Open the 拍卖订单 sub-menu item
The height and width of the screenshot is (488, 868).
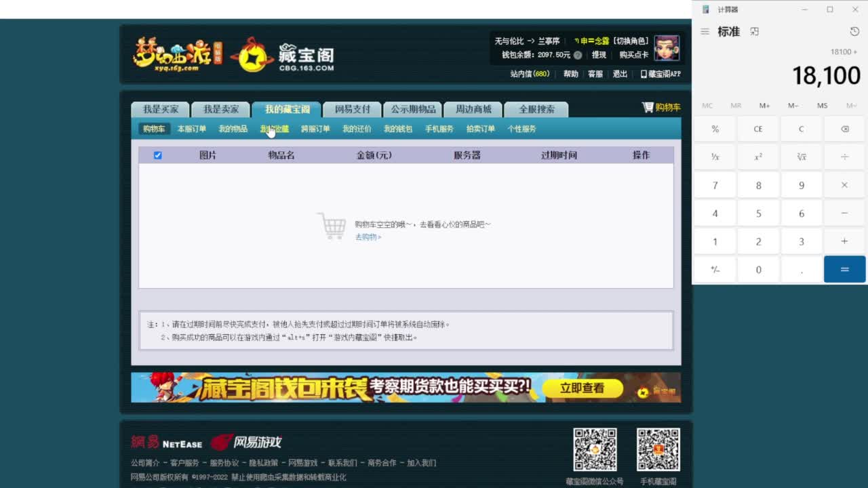click(x=481, y=129)
